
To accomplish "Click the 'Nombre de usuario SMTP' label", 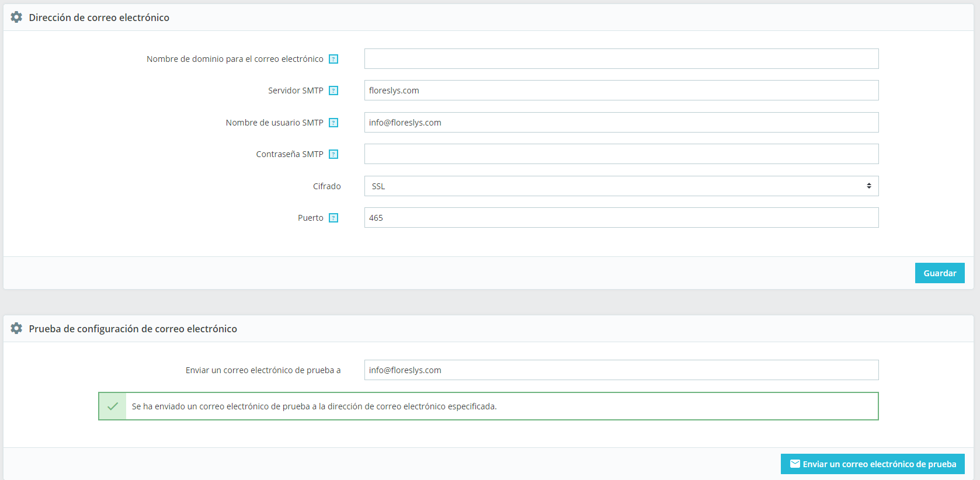I will [274, 123].
